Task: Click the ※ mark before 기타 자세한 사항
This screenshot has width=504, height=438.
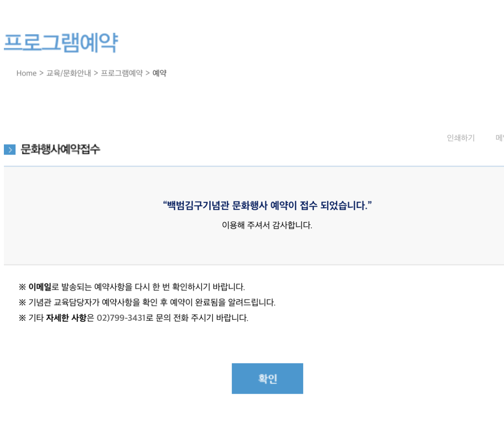Action: [x=22, y=319]
